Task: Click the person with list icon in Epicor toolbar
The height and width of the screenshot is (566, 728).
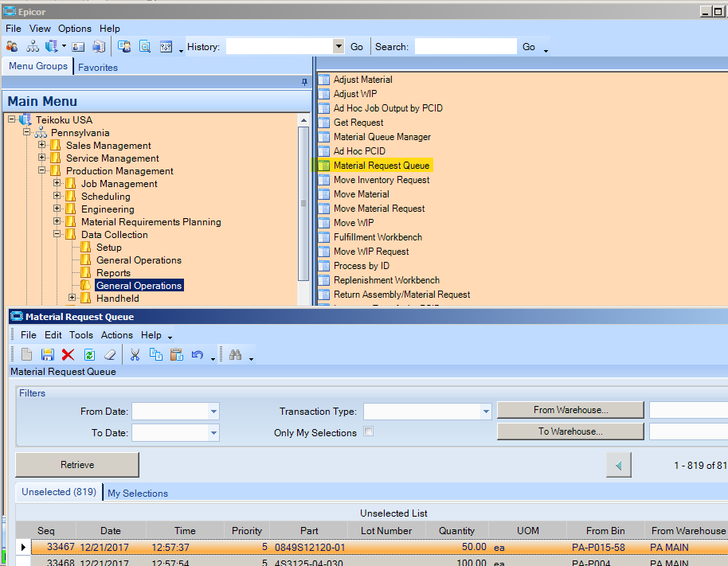Action: (x=124, y=46)
